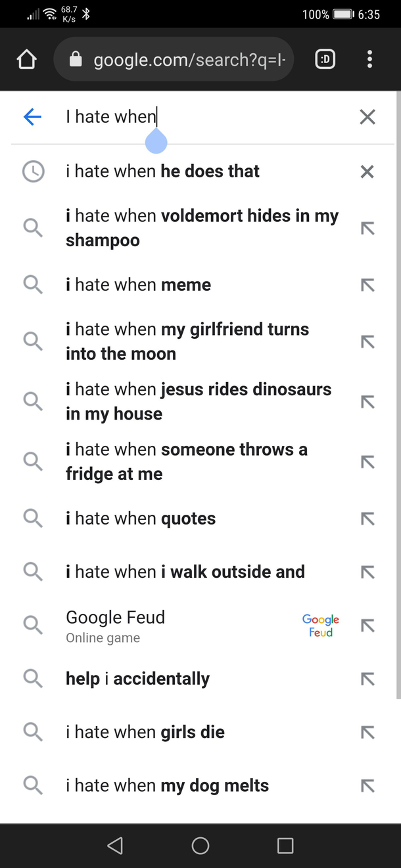Clear the search box text with X
This screenshot has width=401, height=868.
(x=367, y=117)
